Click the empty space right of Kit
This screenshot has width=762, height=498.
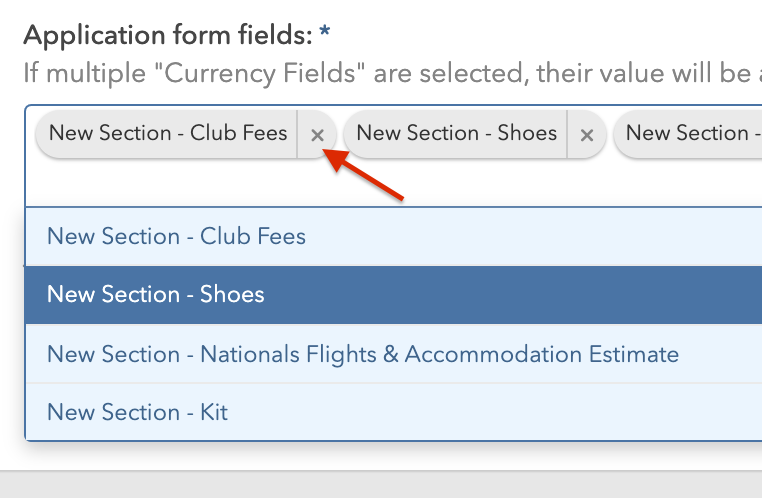click(500, 411)
